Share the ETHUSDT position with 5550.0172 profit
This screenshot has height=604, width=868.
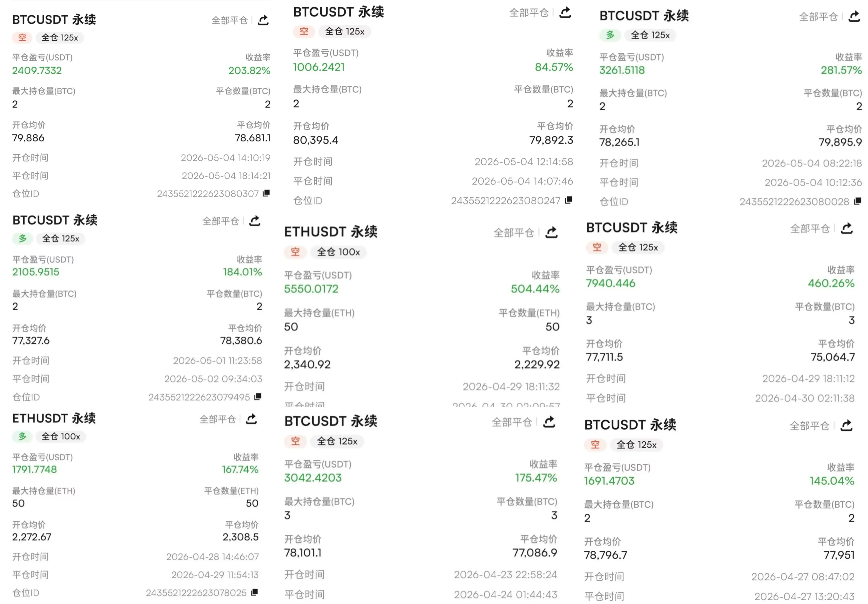click(x=552, y=232)
